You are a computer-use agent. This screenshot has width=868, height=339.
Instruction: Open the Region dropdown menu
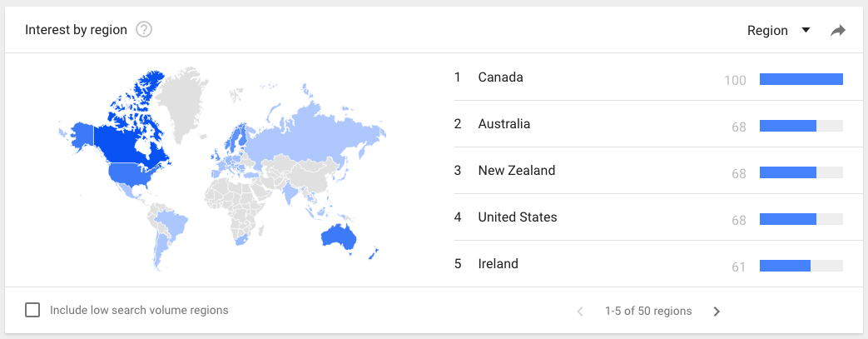[778, 31]
